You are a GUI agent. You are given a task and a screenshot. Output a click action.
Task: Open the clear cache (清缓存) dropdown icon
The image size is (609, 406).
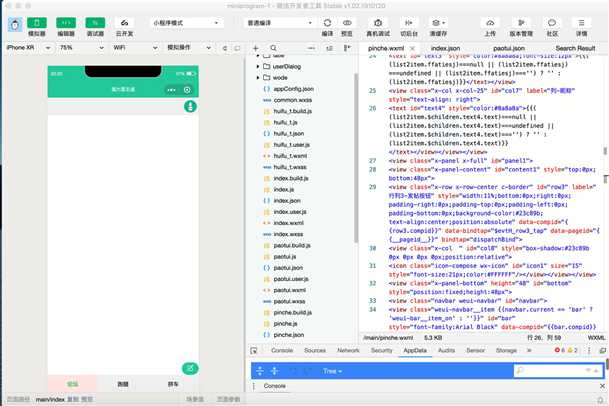tap(438, 23)
